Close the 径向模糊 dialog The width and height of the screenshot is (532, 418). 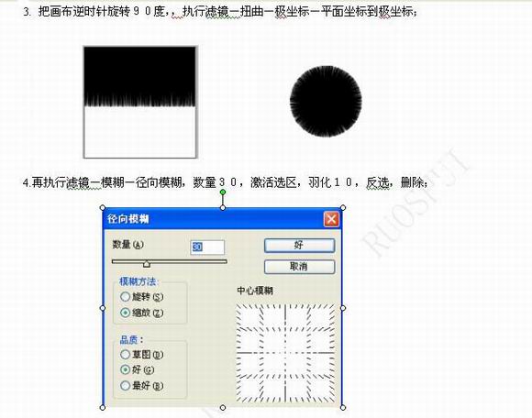click(x=331, y=219)
